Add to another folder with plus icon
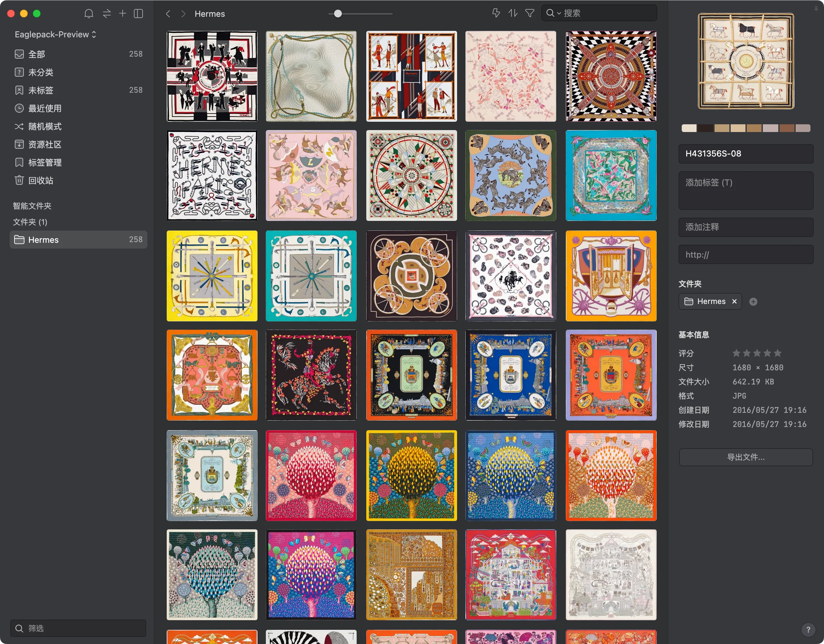This screenshot has width=824, height=644. [x=753, y=302]
